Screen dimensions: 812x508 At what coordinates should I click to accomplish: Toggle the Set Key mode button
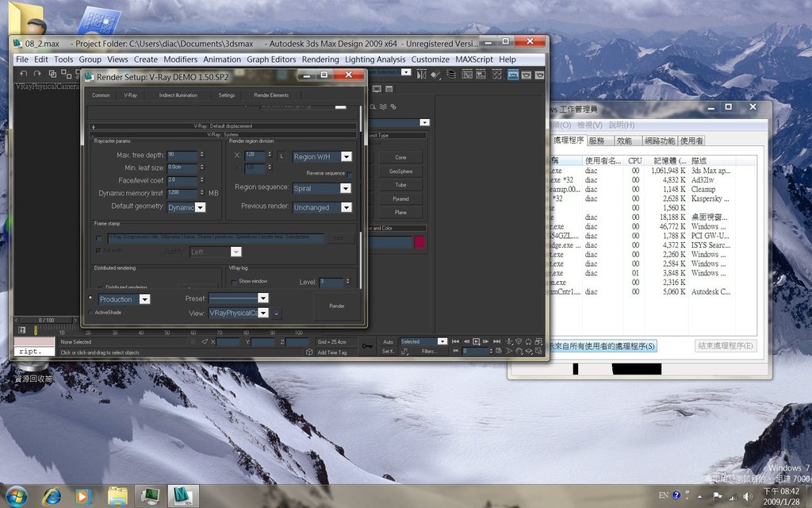389,351
